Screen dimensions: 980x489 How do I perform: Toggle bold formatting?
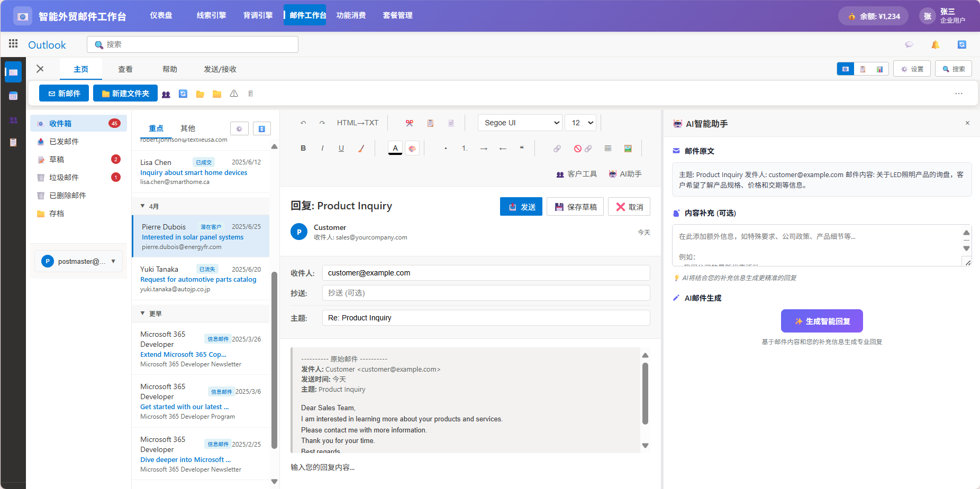303,149
